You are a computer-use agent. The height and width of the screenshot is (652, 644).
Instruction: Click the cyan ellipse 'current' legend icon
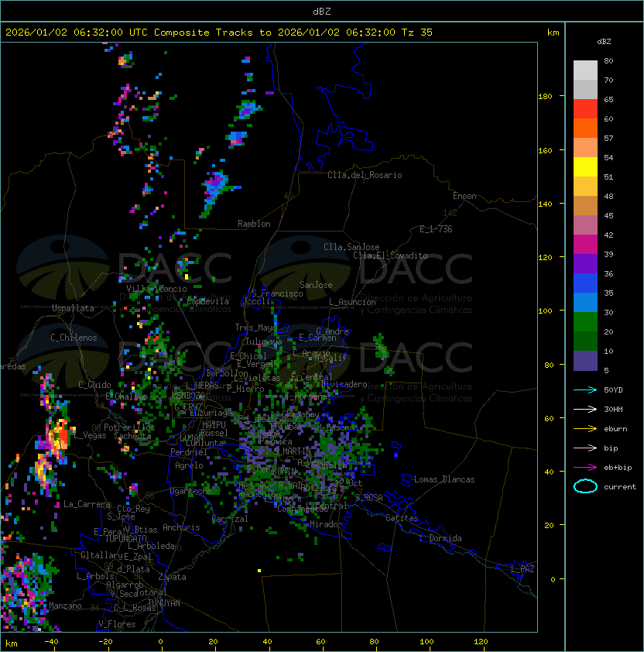click(585, 486)
